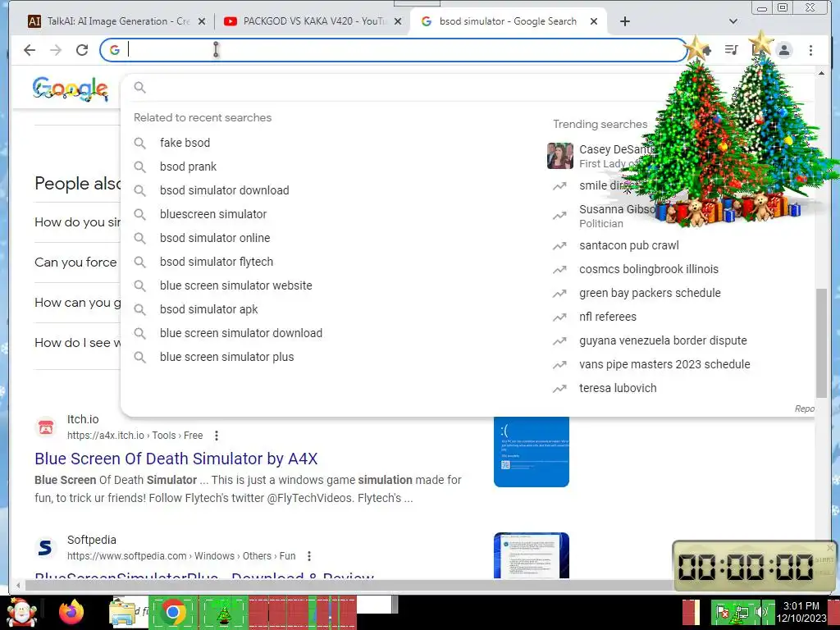The height and width of the screenshot is (630, 840).
Task: Choose 'blue screen simulator website' suggestion
Action: pyautogui.click(x=235, y=285)
